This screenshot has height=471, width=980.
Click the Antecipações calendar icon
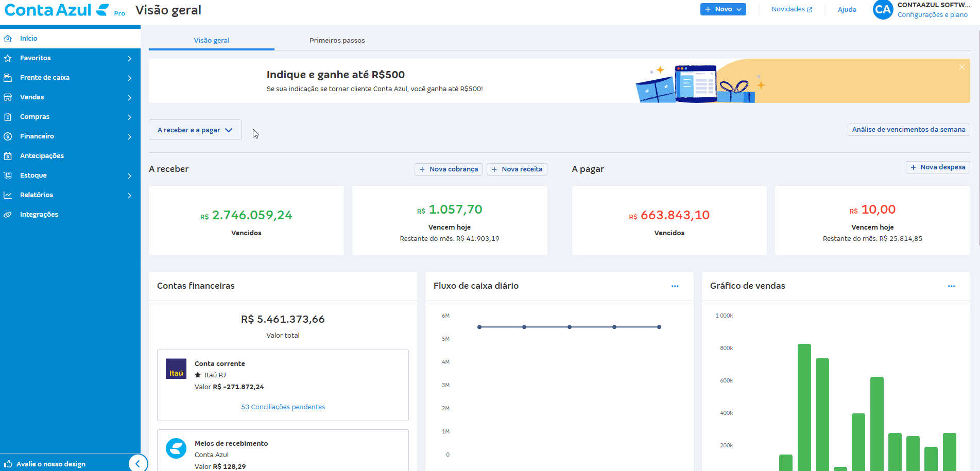click(x=8, y=156)
